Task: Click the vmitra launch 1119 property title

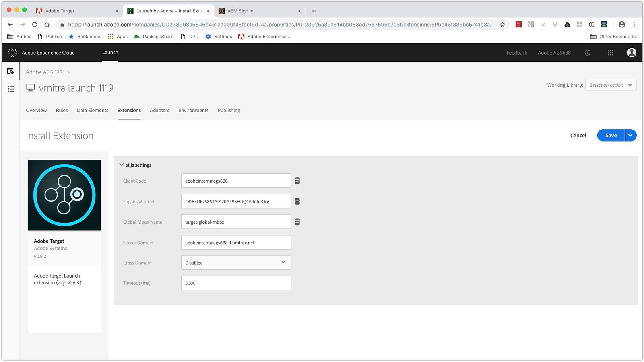Action: click(76, 88)
